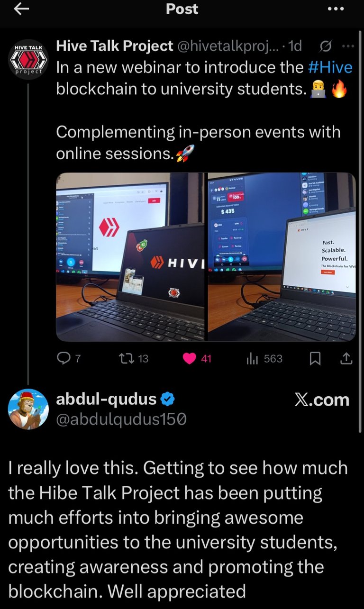Image resolution: width=364 pixels, height=609 pixels.
Task: Tap the Grok slash icon beside timestamp
Action: (x=325, y=46)
